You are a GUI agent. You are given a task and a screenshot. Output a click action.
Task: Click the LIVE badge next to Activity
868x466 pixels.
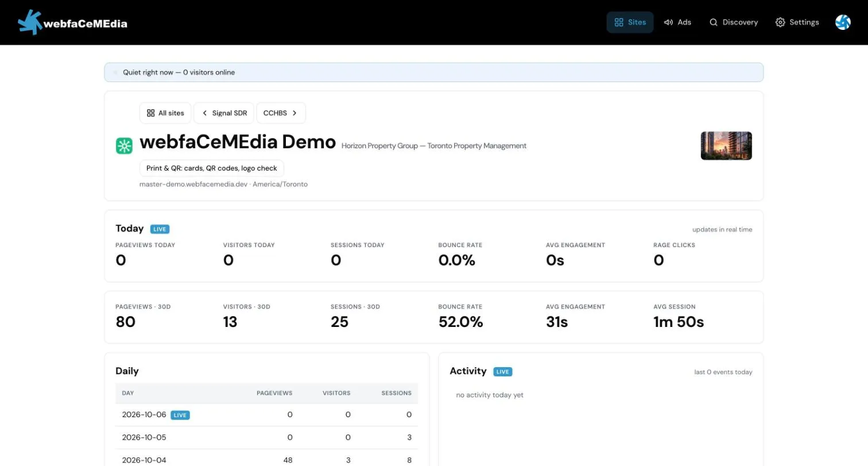pos(503,372)
